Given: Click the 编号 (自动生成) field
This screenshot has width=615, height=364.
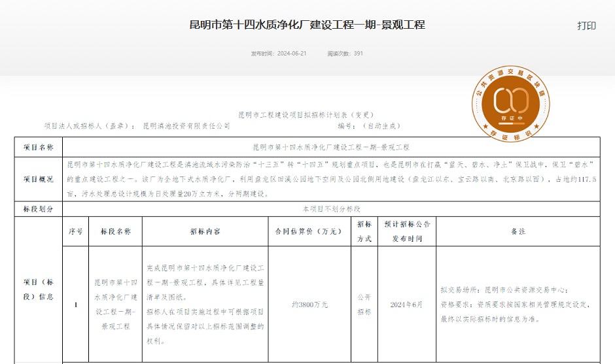Looking at the screenshot, I should tap(368, 125).
